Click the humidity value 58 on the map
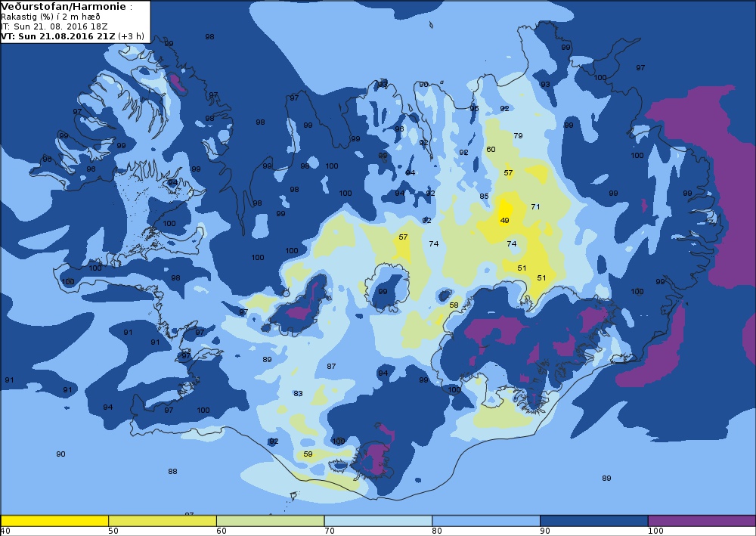 click(x=454, y=305)
